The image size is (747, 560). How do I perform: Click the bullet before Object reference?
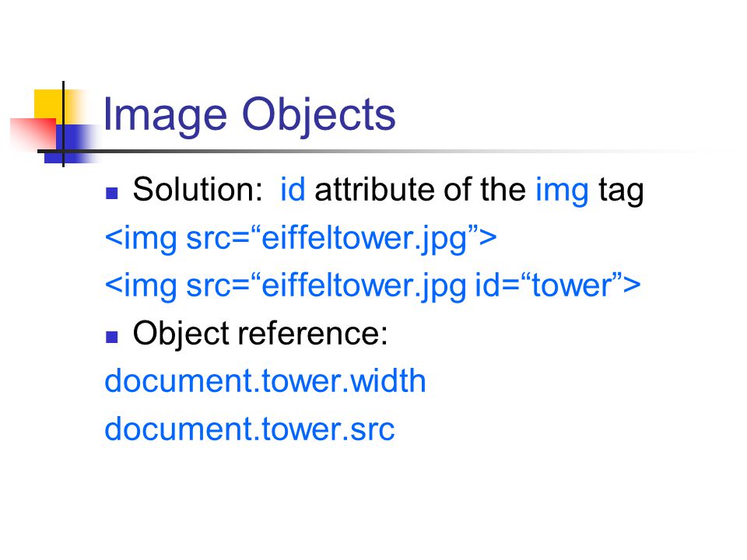pos(112,337)
